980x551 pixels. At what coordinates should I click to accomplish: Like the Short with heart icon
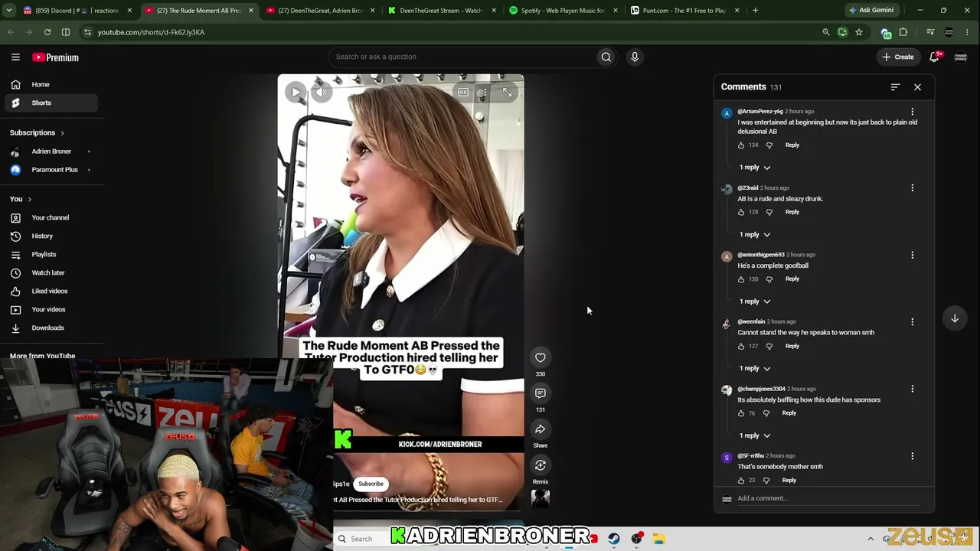click(x=540, y=357)
